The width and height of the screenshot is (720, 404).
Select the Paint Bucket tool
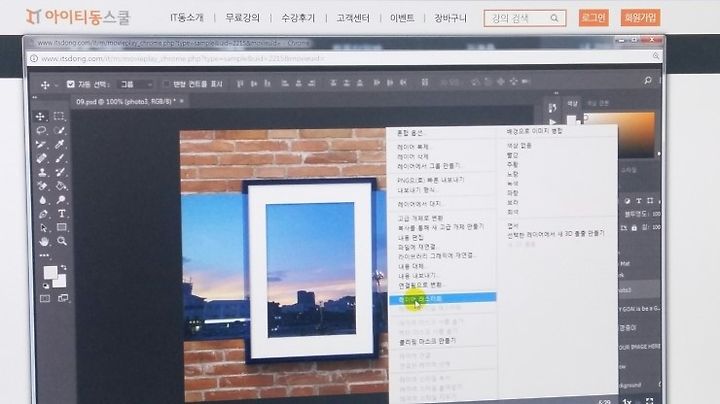click(61, 186)
